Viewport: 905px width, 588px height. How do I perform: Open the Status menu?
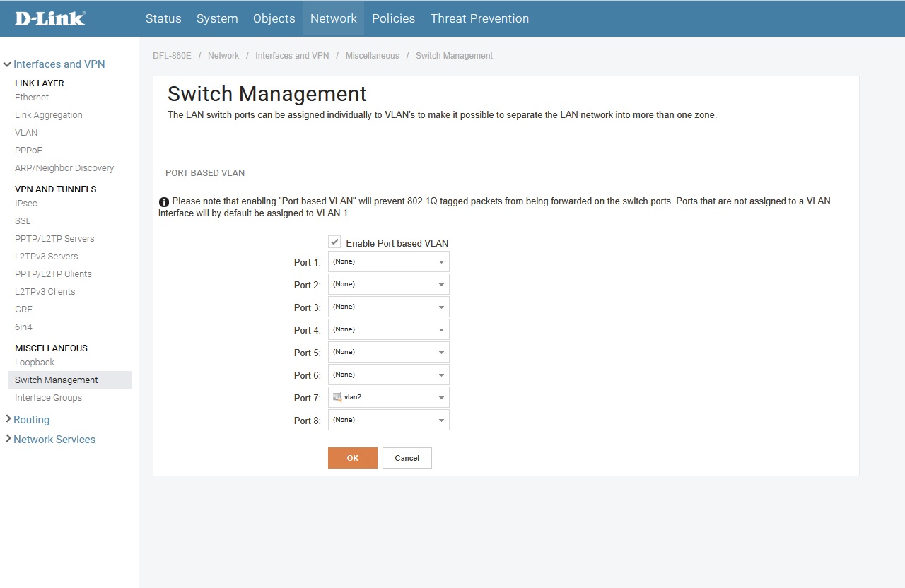(163, 18)
